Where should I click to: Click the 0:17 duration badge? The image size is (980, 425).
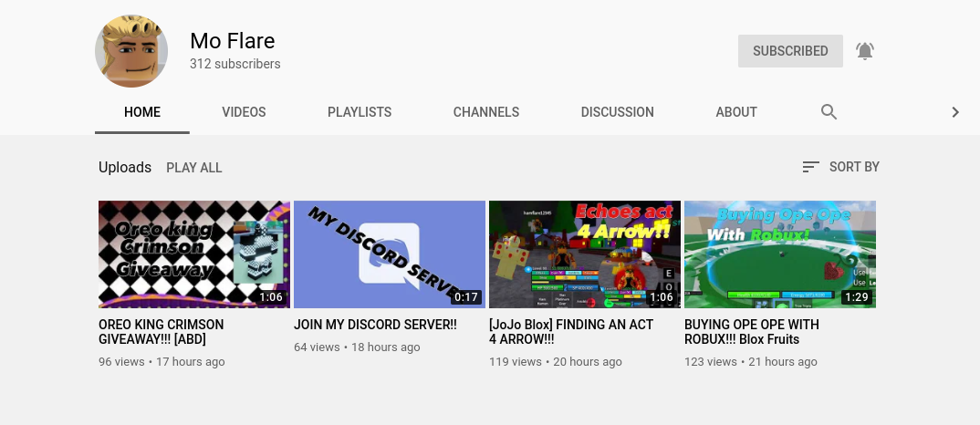pyautogui.click(x=466, y=297)
